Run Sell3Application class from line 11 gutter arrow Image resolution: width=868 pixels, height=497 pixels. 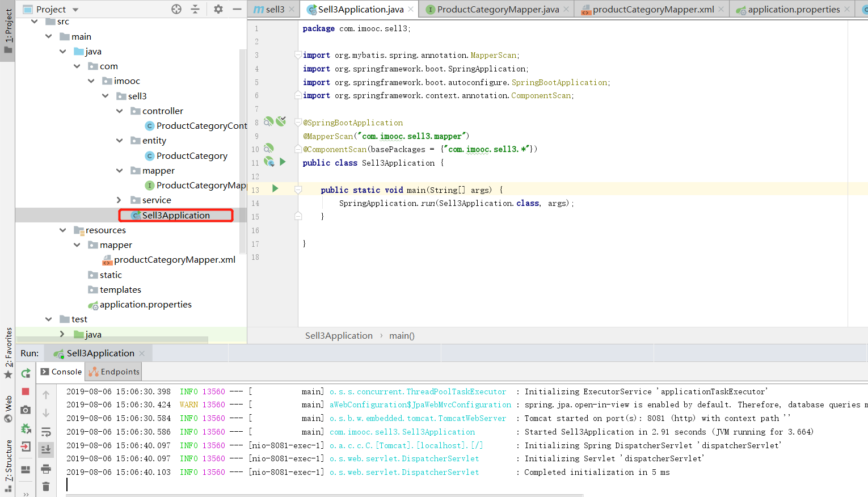[283, 162]
